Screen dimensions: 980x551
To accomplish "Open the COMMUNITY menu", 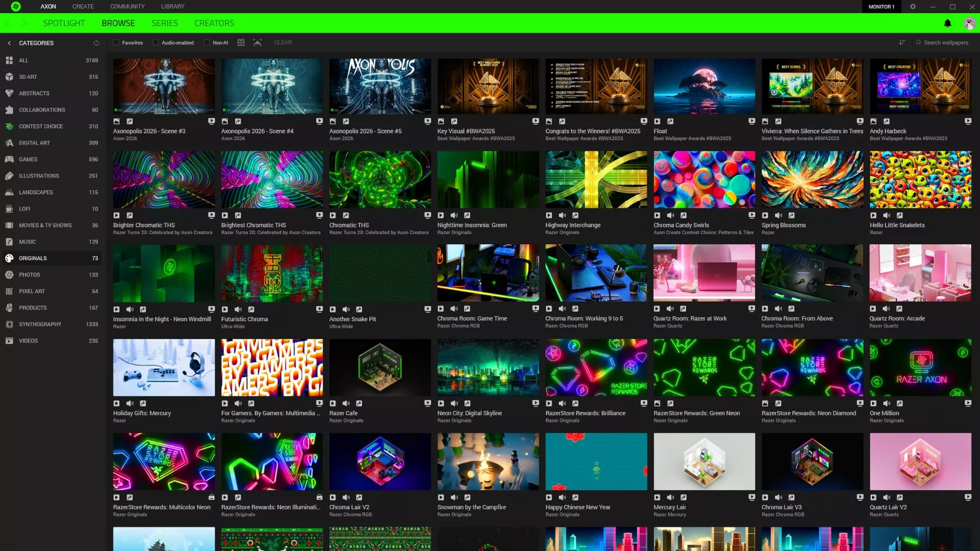I will tap(127, 7).
